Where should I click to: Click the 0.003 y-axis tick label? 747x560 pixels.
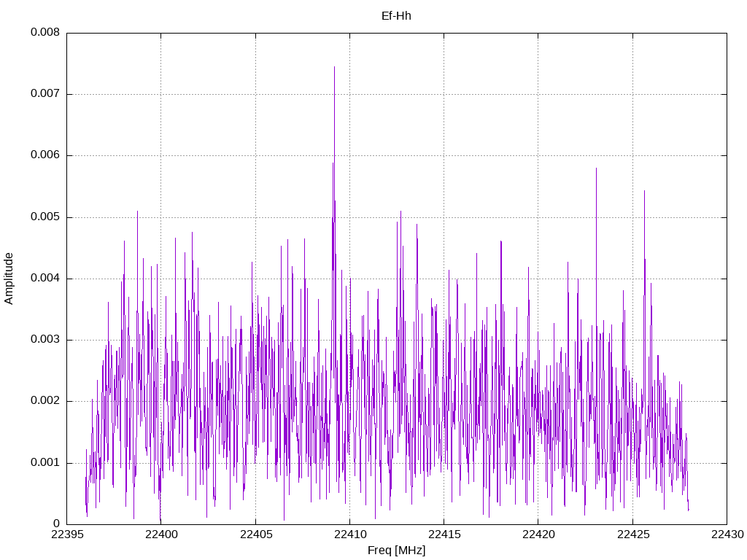click(45, 340)
